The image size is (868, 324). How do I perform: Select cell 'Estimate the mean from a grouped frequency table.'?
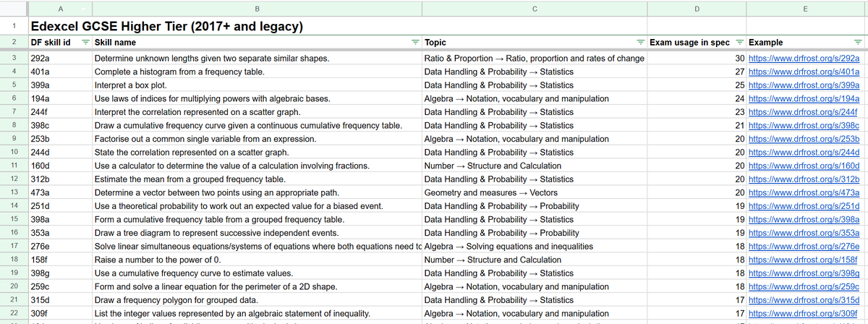click(257, 179)
